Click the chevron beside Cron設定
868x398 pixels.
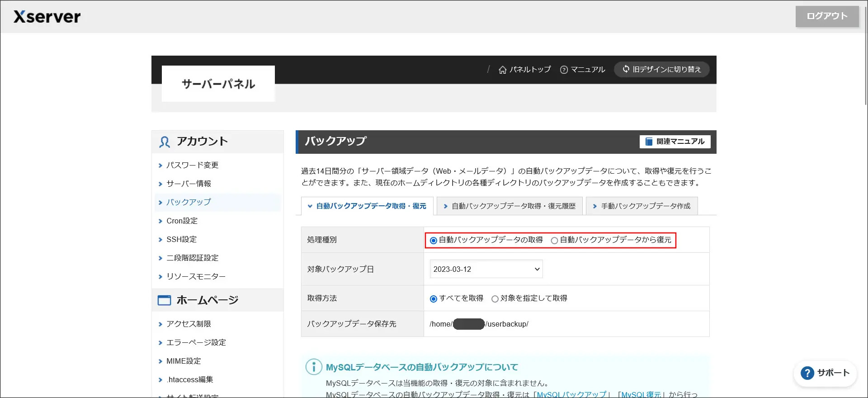[x=160, y=221]
